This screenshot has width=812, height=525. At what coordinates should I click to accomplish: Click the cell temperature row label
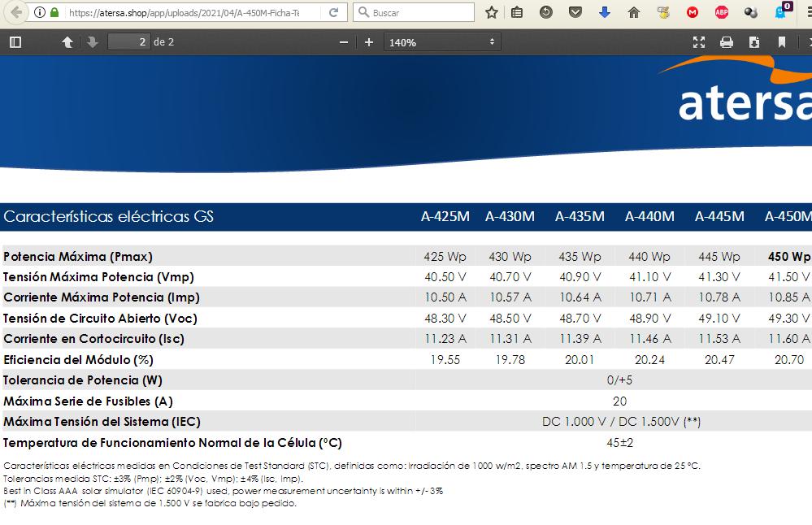click(x=172, y=443)
